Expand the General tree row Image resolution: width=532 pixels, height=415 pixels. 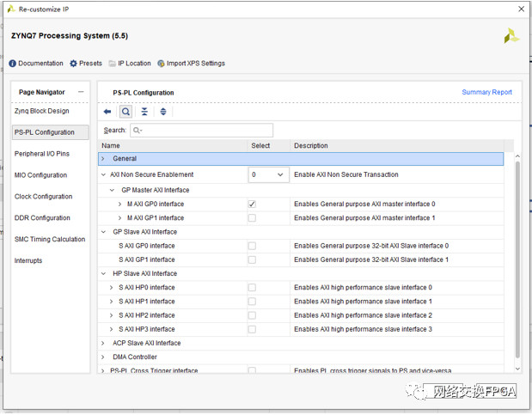pyautogui.click(x=103, y=159)
